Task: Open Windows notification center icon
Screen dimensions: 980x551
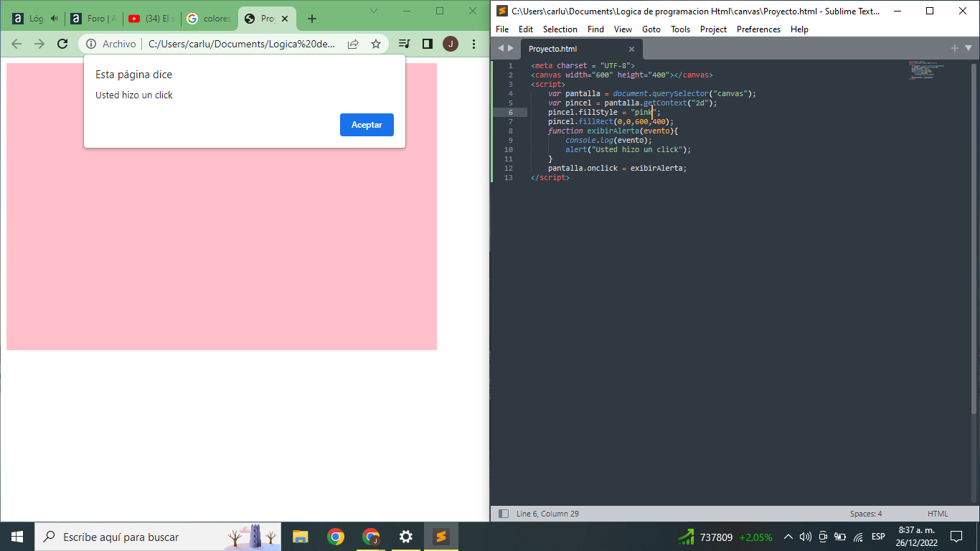Action: pyautogui.click(x=956, y=537)
